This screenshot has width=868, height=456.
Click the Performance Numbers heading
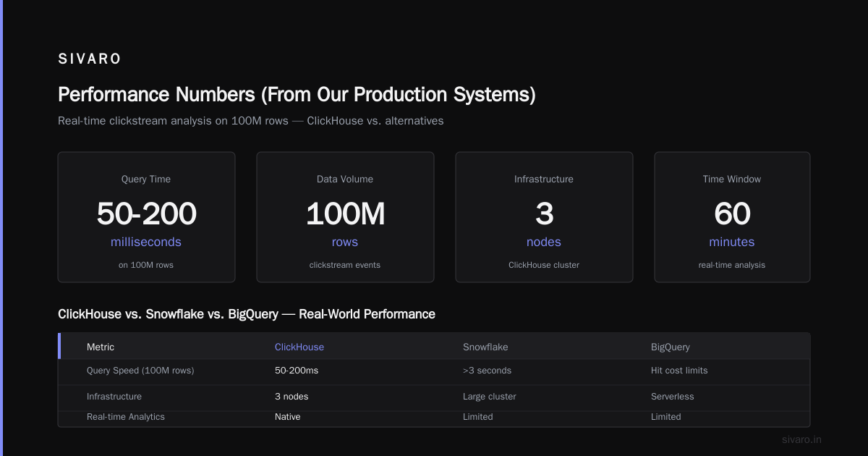[x=297, y=95]
